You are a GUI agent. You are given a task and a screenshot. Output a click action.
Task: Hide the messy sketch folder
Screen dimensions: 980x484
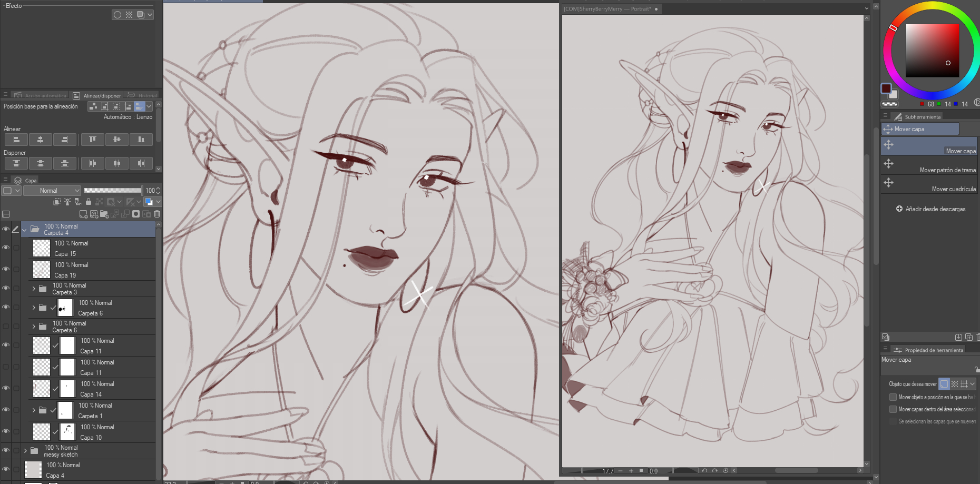pos(6,451)
